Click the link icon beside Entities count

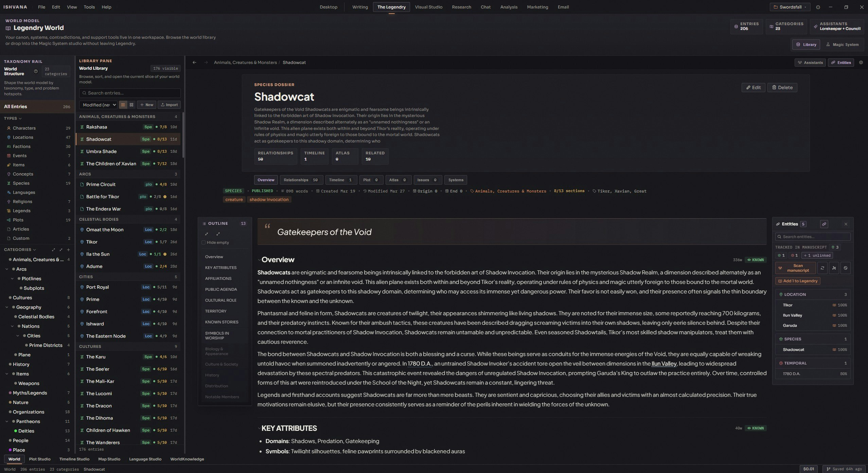pos(824,224)
